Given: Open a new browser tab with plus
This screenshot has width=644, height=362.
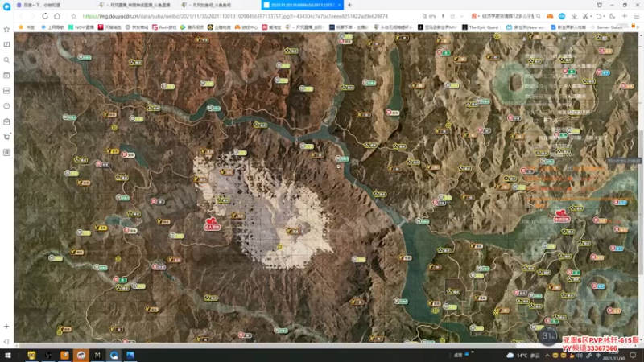Looking at the screenshot, I should pyautogui.click(x=349, y=5).
